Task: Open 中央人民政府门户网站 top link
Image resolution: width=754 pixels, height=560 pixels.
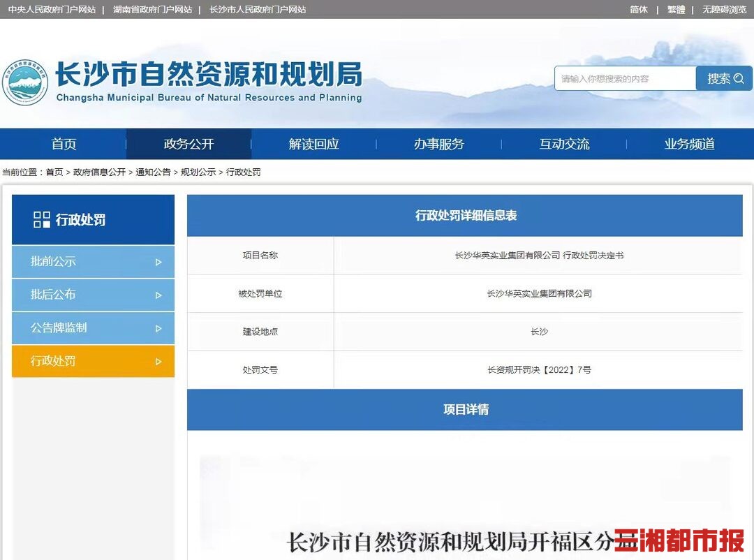Action: (x=52, y=10)
